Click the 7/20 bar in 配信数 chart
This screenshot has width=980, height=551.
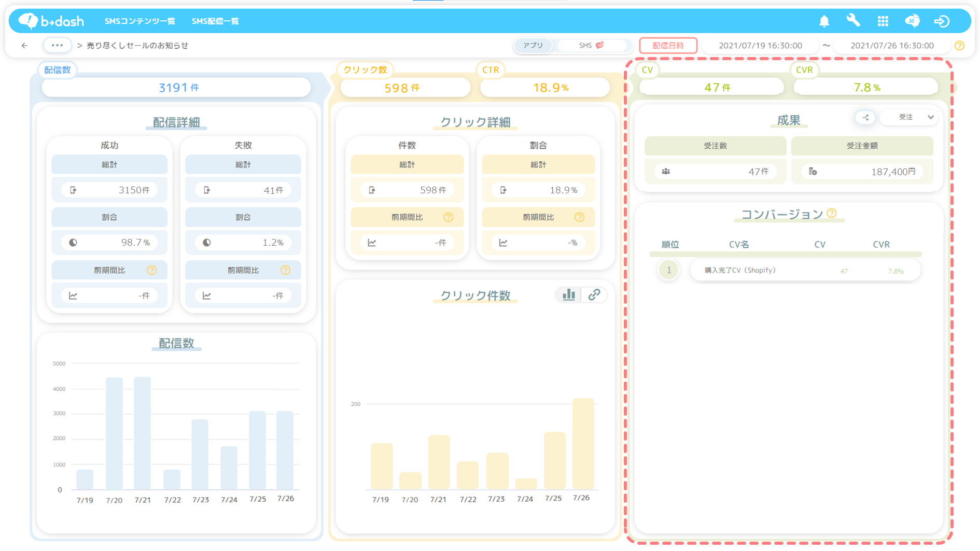[115, 433]
